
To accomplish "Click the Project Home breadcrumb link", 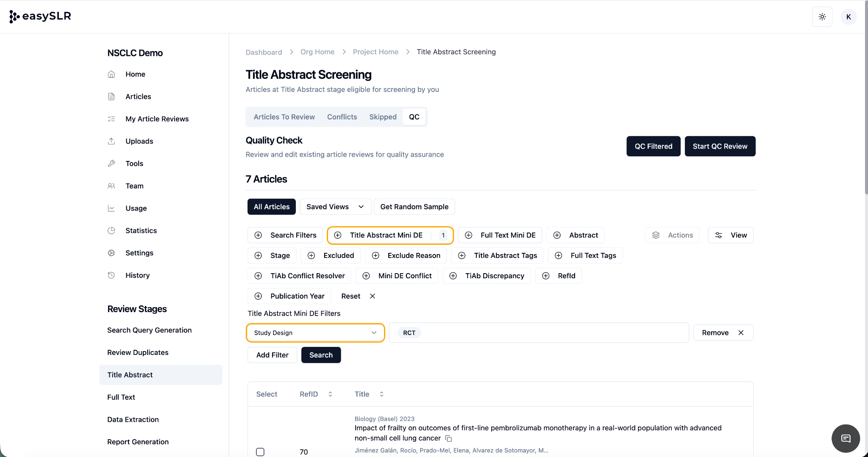I will tap(376, 52).
